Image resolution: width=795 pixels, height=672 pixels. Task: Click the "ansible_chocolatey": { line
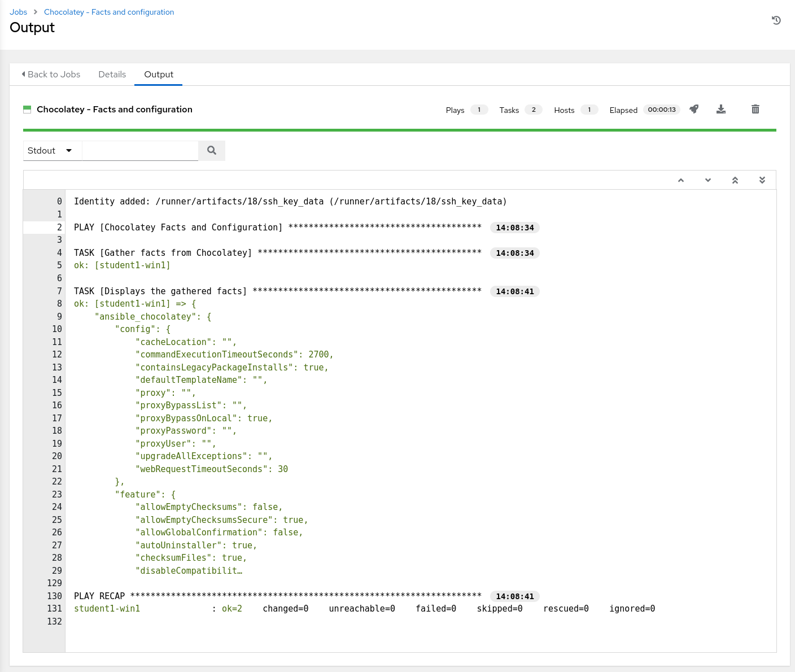click(x=153, y=316)
